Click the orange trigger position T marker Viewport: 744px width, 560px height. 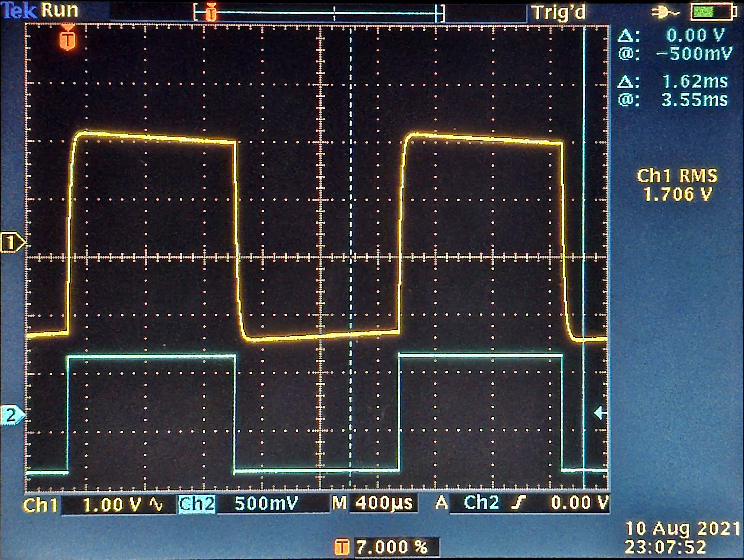tap(68, 39)
